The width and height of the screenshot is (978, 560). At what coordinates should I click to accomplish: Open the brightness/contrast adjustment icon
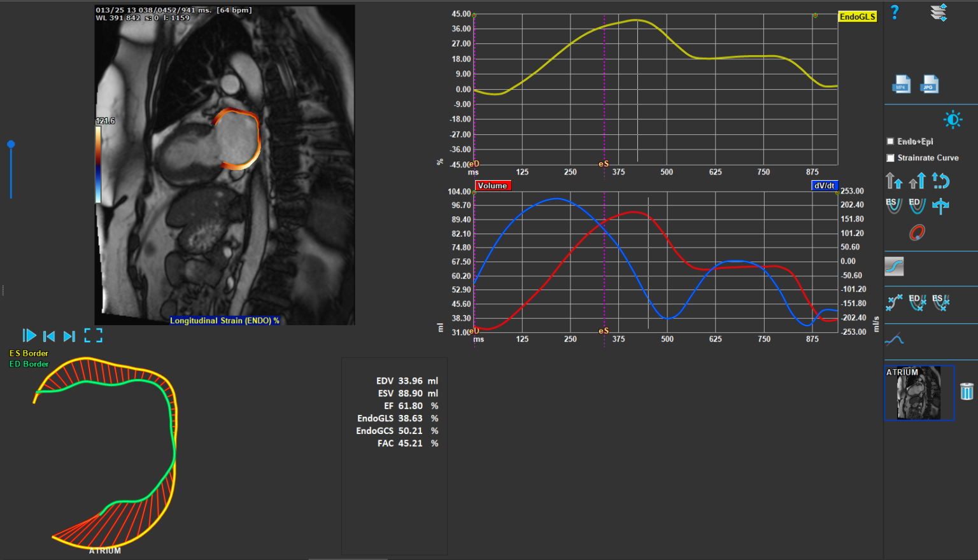(953, 120)
